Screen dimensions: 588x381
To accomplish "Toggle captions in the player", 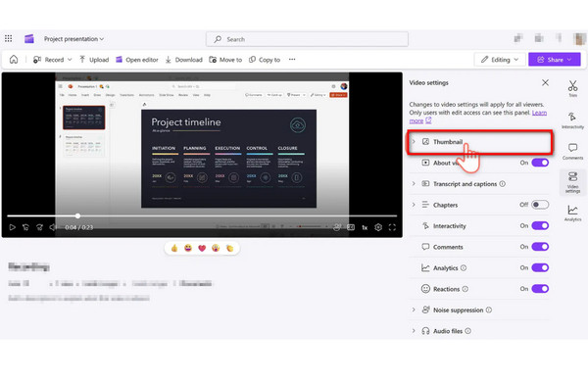I will (x=351, y=227).
